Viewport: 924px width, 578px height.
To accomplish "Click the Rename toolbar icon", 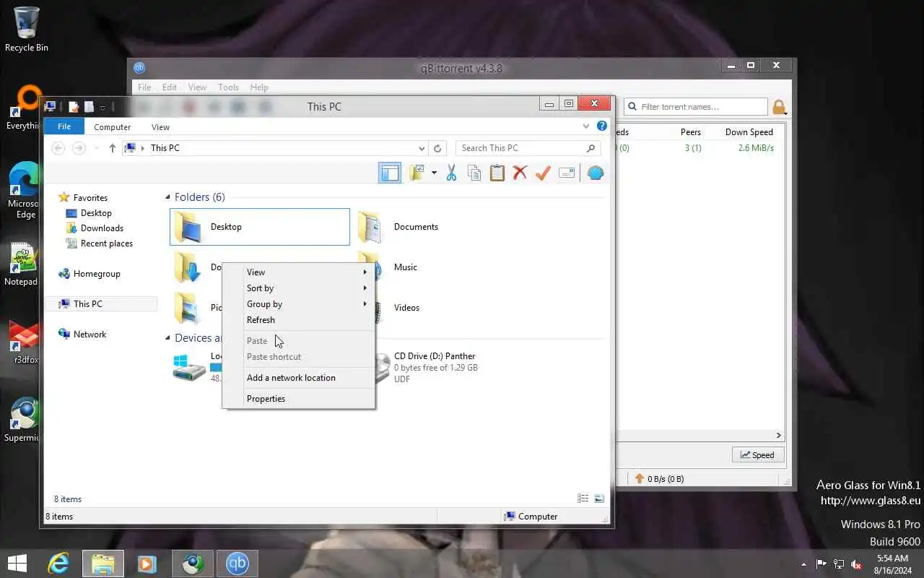I will pos(567,173).
